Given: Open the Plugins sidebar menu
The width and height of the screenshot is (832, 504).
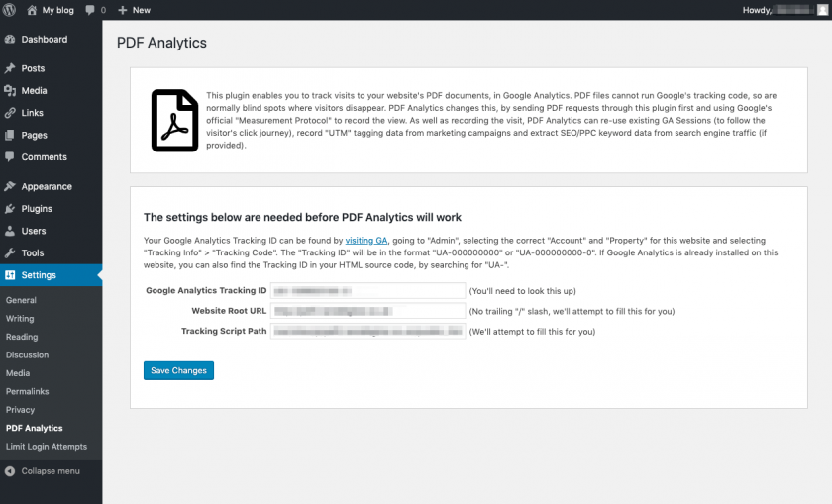Looking at the screenshot, I should coord(37,209).
